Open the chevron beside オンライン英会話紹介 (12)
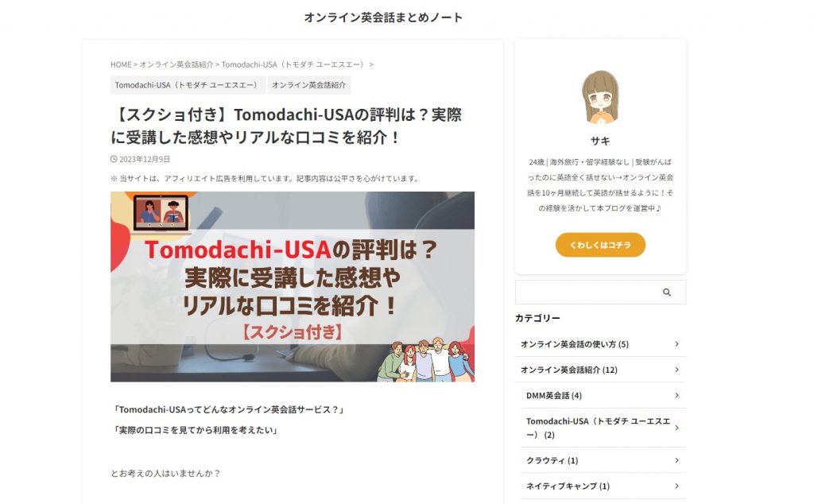The width and height of the screenshot is (814, 504). 676,370
